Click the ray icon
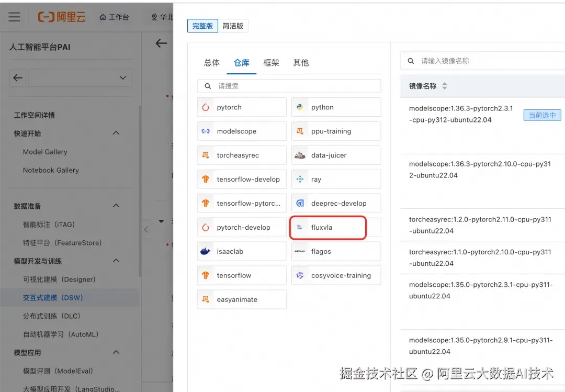Screen dimensions: 565x392 [300, 179]
